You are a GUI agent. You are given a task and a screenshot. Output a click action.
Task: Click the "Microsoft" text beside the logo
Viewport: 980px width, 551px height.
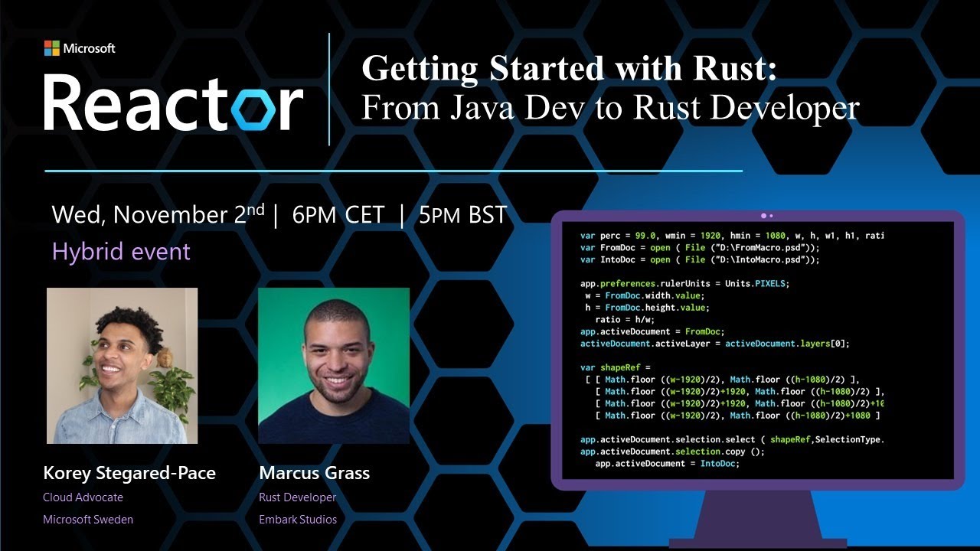(89, 48)
